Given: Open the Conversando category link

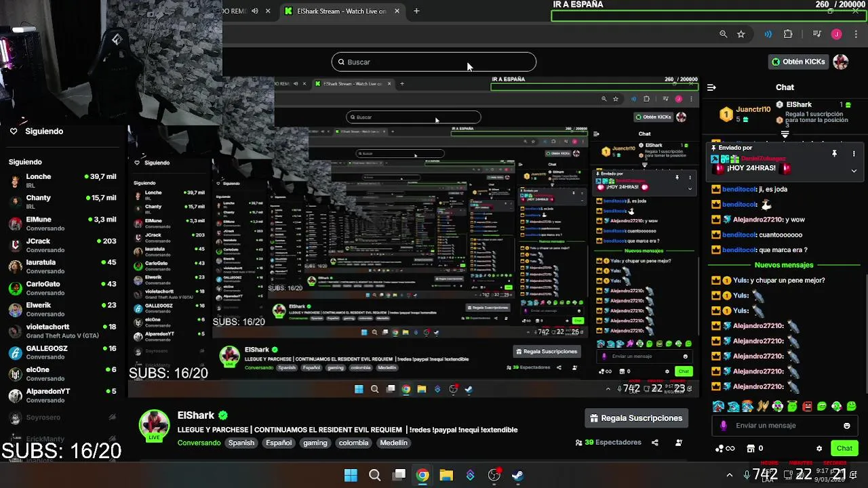Looking at the screenshot, I should click(x=199, y=443).
